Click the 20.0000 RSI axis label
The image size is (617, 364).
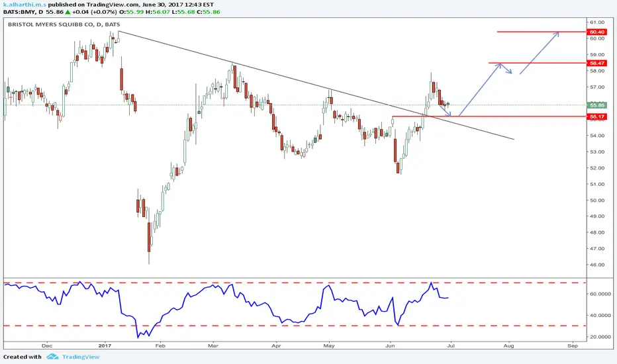[x=600, y=338]
